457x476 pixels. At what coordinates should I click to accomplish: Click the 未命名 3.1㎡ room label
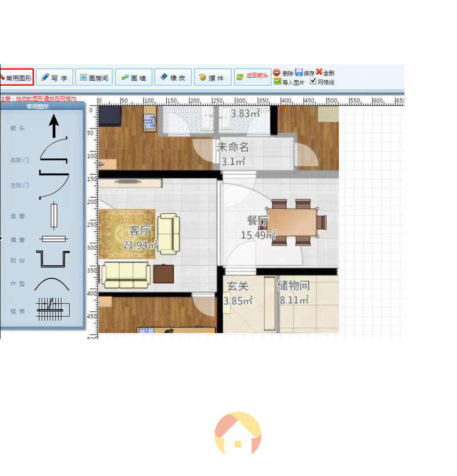click(x=233, y=154)
